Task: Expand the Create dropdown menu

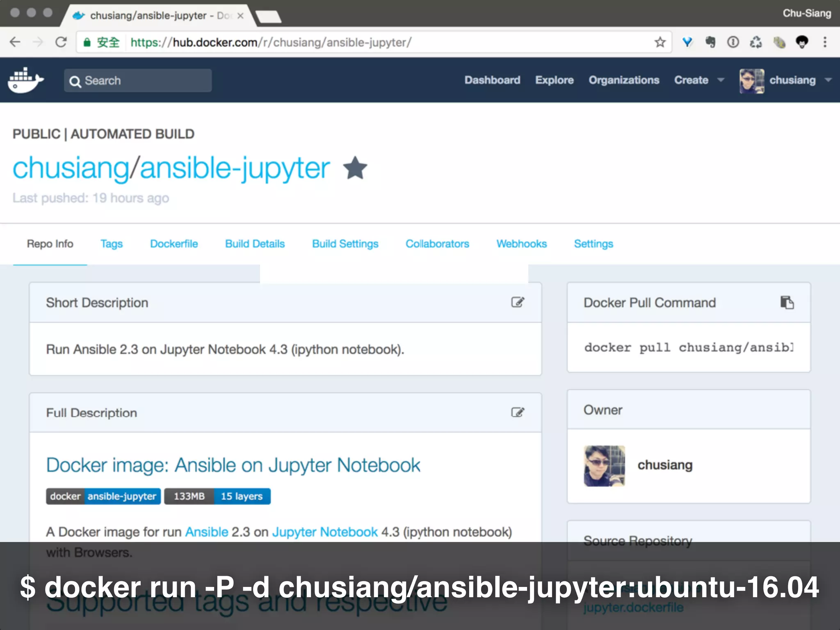Action: pos(699,80)
